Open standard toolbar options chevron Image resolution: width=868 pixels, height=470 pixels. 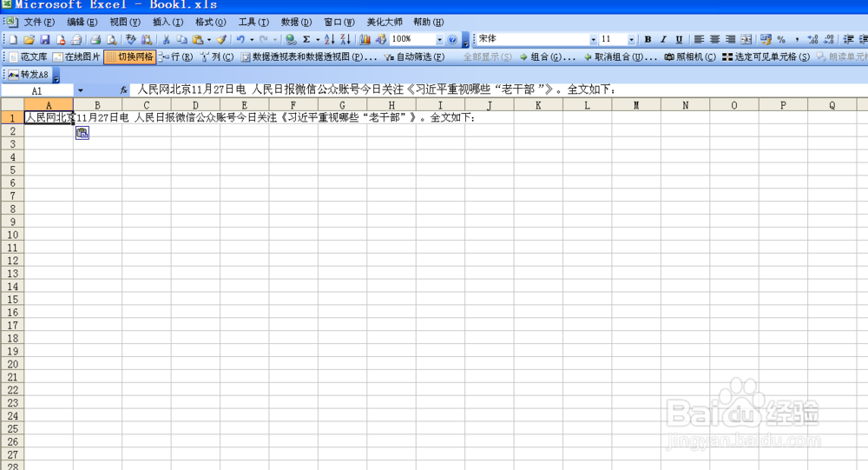click(465, 41)
